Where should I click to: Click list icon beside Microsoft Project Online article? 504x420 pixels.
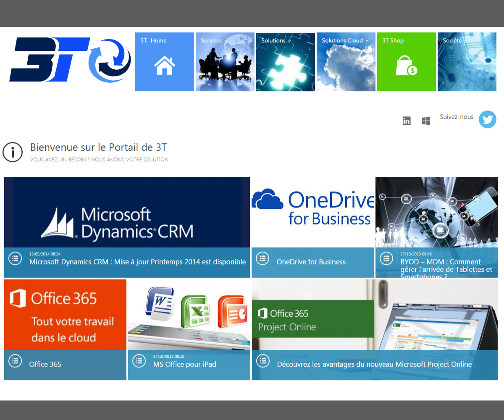click(263, 361)
